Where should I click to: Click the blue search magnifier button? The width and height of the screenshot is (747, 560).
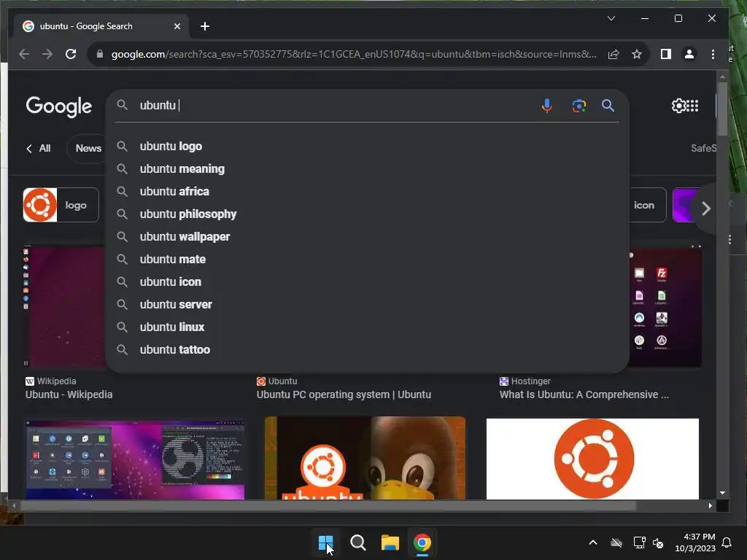608,105
